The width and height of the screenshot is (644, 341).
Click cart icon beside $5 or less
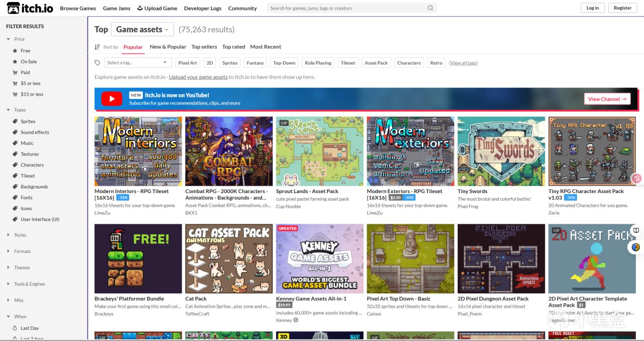pyautogui.click(x=15, y=83)
